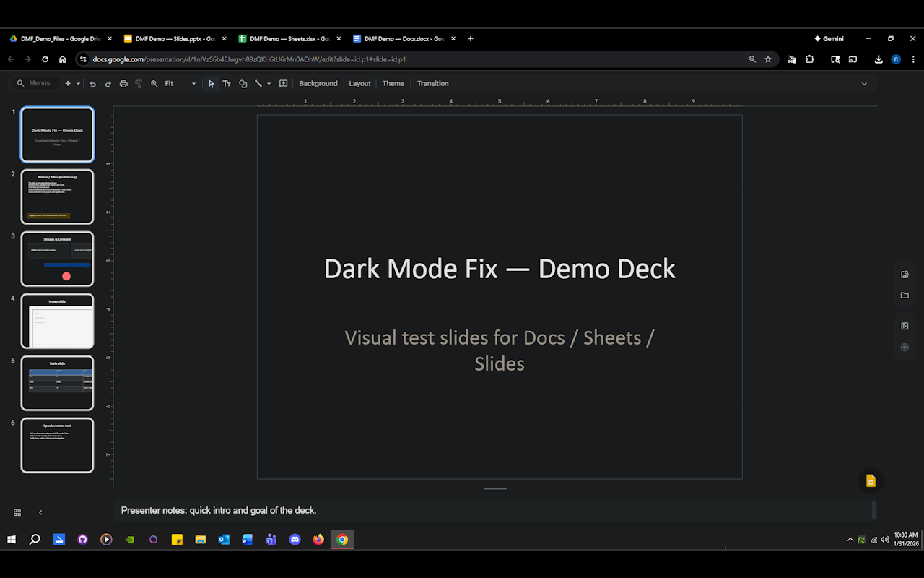Click the volume icon in system tray
This screenshot has width=924, height=578.
point(885,540)
